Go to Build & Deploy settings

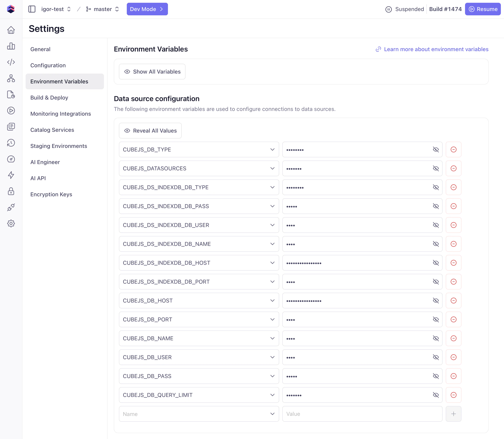tap(49, 98)
